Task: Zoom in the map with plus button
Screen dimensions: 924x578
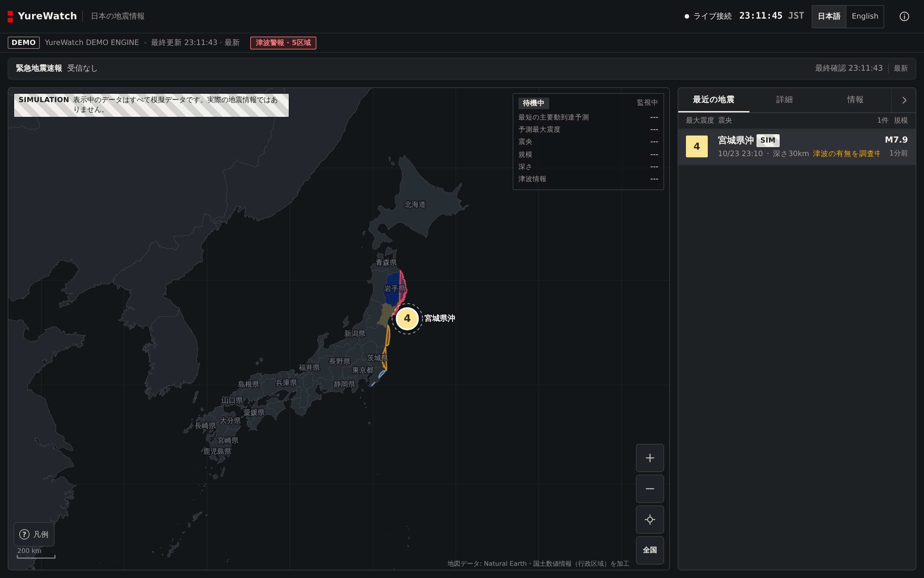Action: (649, 458)
